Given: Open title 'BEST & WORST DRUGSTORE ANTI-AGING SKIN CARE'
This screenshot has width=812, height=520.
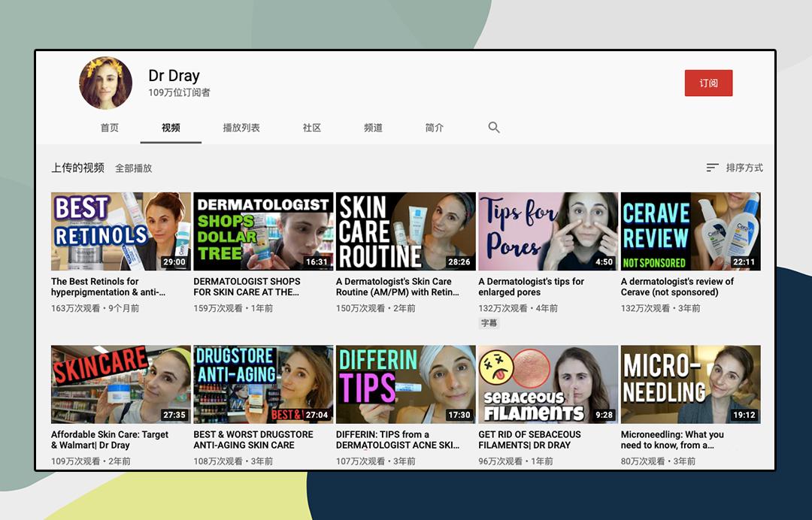Looking at the screenshot, I should [253, 440].
